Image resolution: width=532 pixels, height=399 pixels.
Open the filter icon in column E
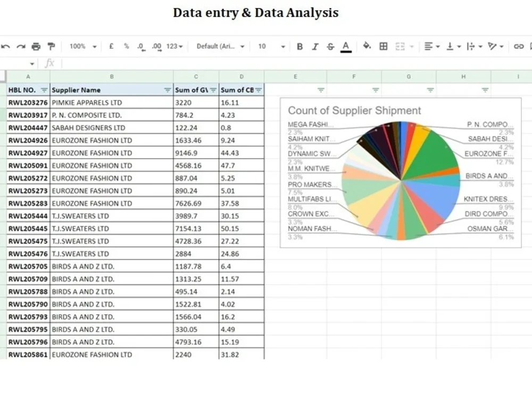click(321, 90)
